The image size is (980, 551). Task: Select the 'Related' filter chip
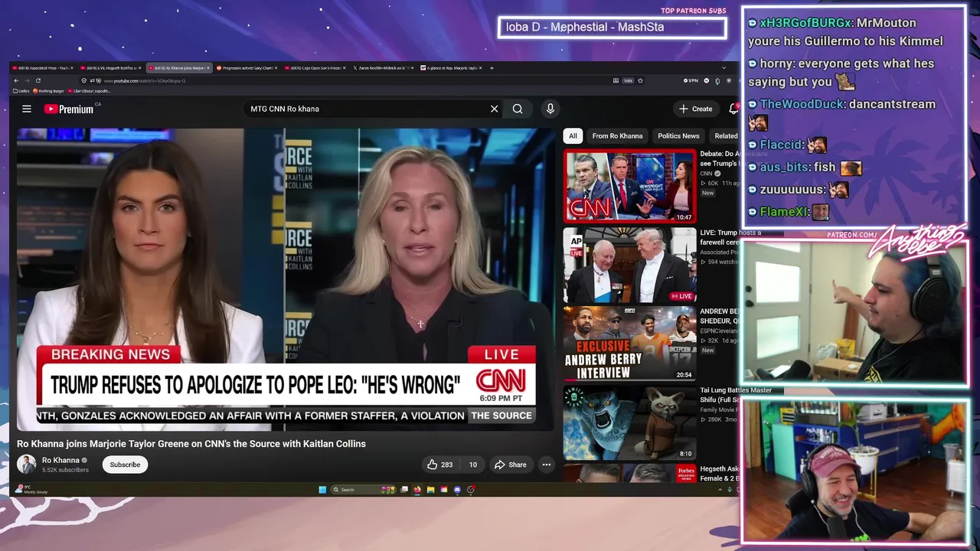(x=725, y=135)
